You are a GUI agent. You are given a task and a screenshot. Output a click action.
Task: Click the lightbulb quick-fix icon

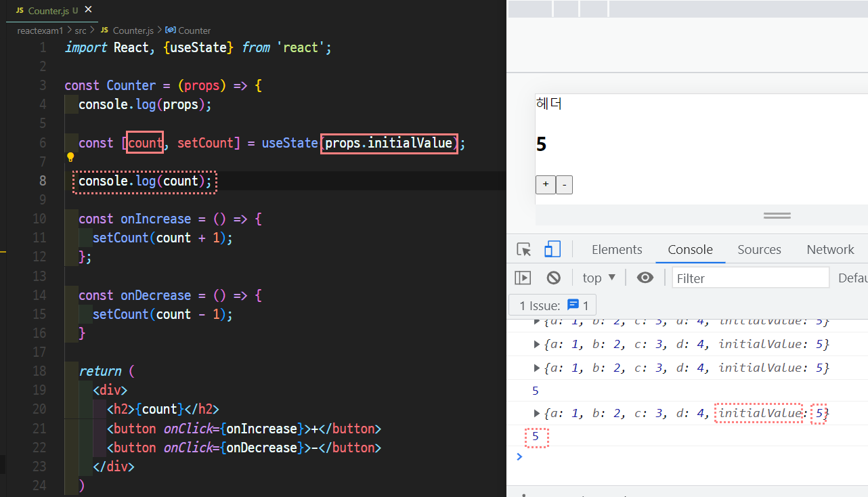(70, 157)
